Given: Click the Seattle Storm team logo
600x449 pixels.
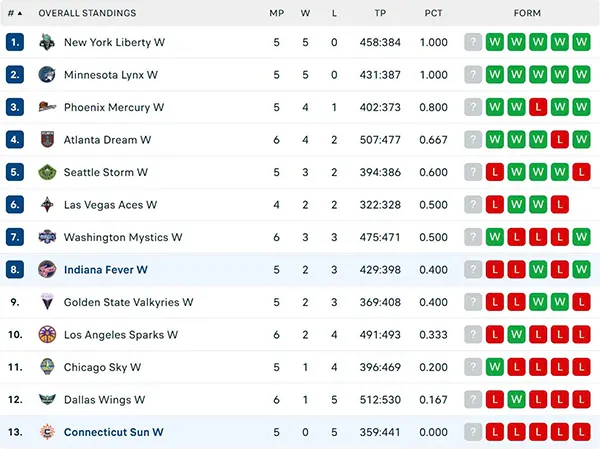Looking at the screenshot, I should (47, 172).
